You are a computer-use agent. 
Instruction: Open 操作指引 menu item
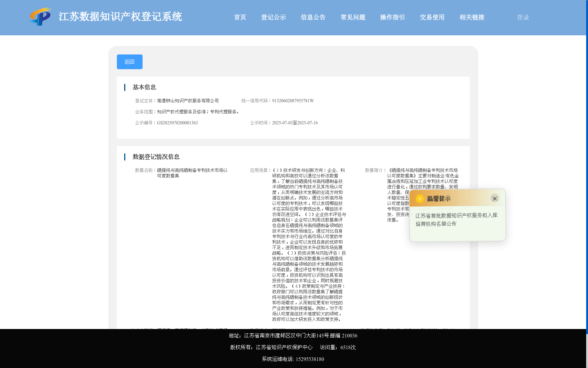[x=392, y=17]
